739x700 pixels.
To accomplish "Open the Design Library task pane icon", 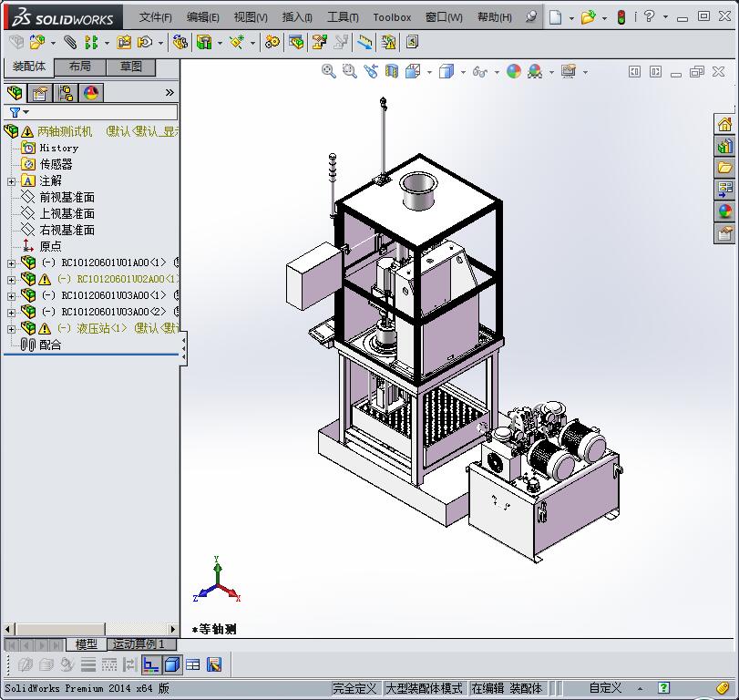I will pos(724,147).
